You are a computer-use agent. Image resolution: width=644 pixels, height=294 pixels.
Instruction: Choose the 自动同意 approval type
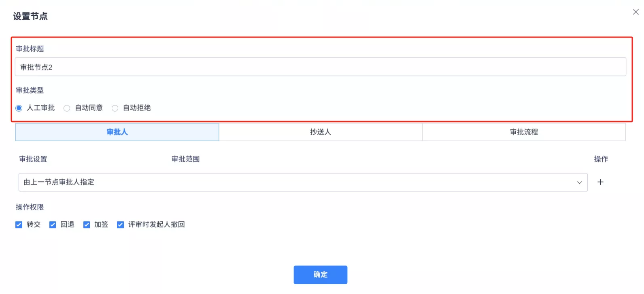pyautogui.click(x=67, y=108)
